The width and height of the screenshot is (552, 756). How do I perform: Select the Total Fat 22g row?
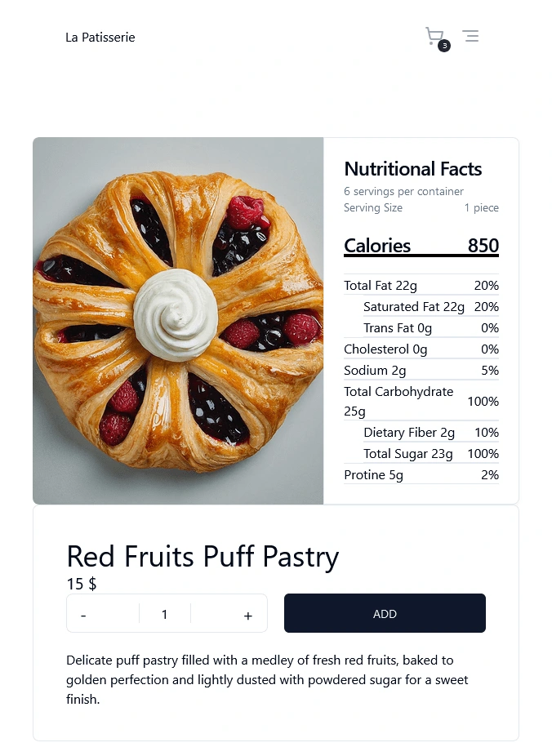point(421,285)
